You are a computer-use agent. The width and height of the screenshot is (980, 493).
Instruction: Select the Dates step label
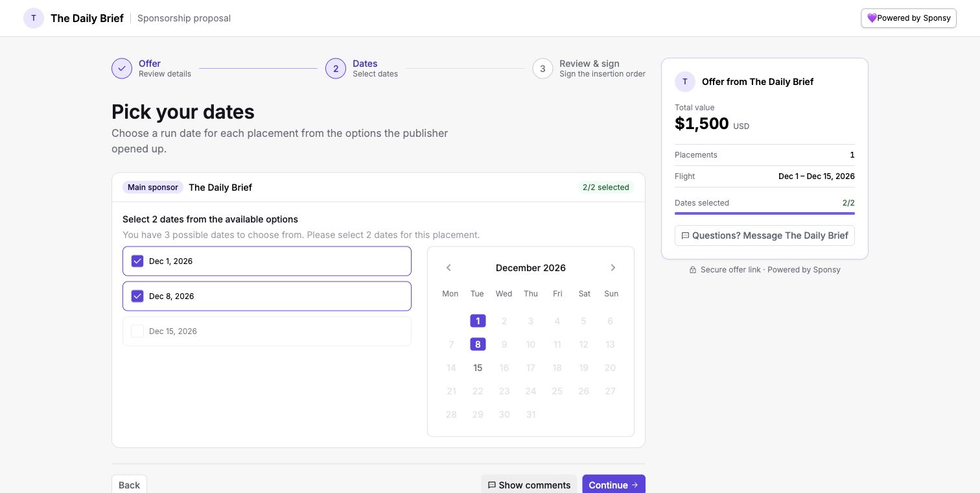pyautogui.click(x=365, y=64)
